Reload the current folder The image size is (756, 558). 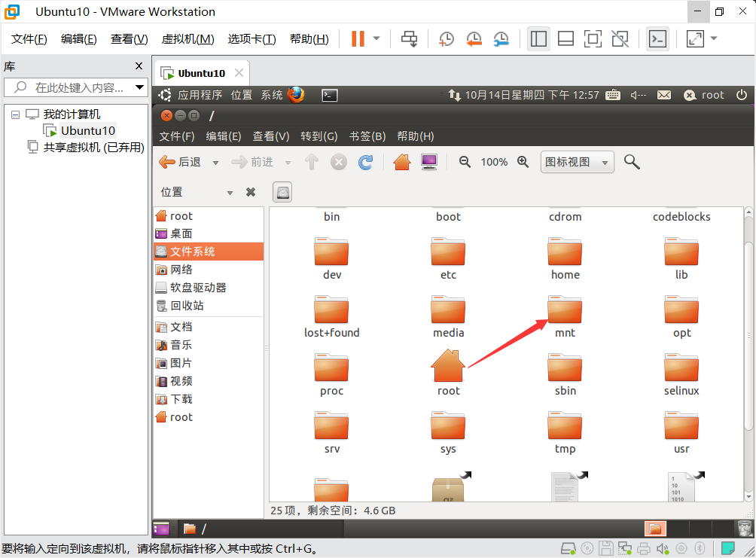coord(365,162)
